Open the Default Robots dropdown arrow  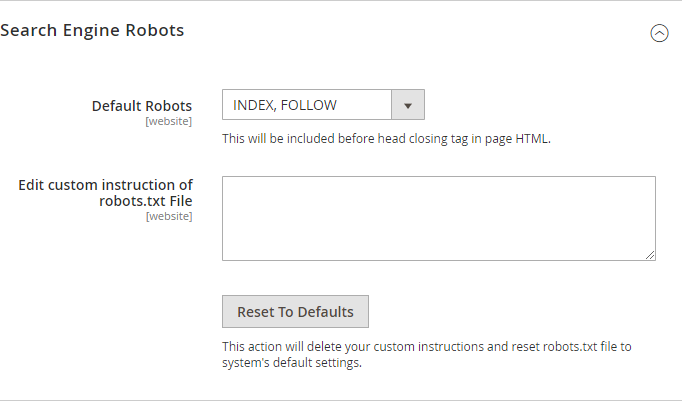coord(407,105)
